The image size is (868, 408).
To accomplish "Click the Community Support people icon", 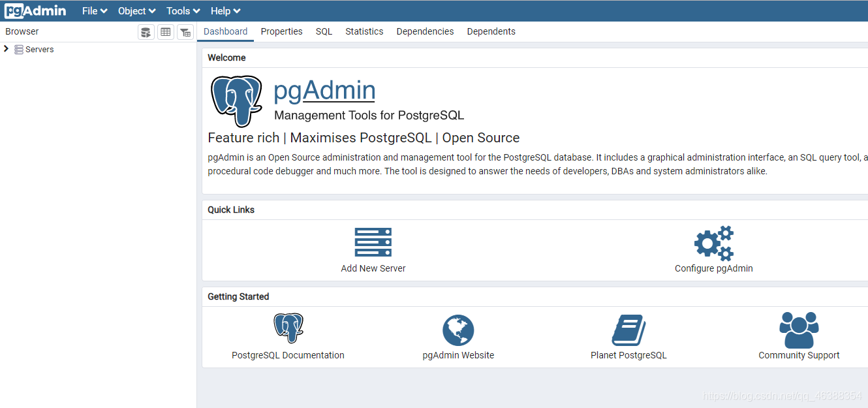I will coord(799,330).
